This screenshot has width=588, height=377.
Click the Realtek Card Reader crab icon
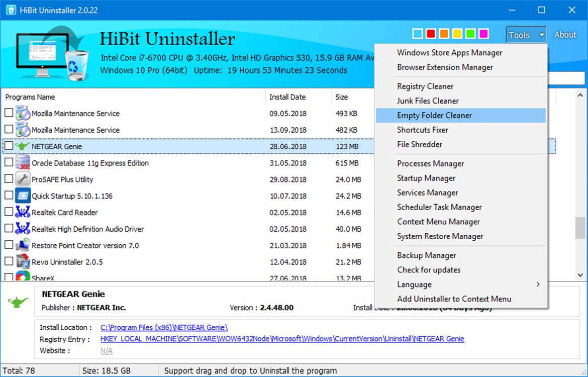(23, 212)
